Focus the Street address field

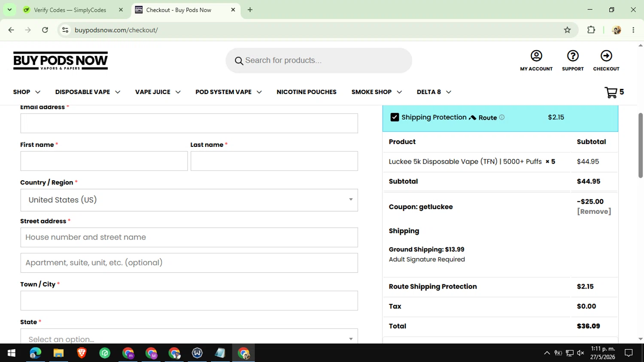pos(189,237)
